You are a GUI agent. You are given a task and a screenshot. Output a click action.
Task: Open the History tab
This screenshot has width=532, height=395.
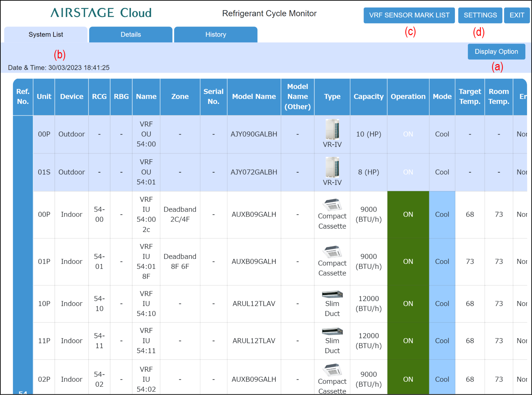pos(216,35)
